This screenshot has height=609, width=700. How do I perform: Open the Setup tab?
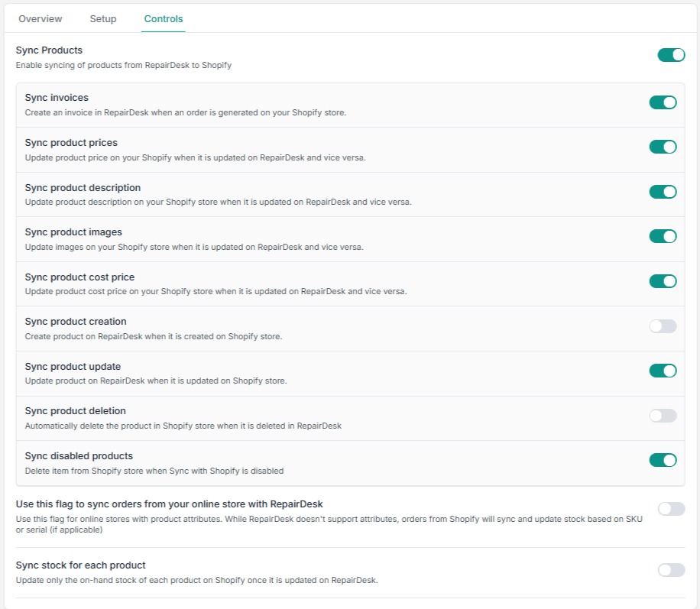102,19
